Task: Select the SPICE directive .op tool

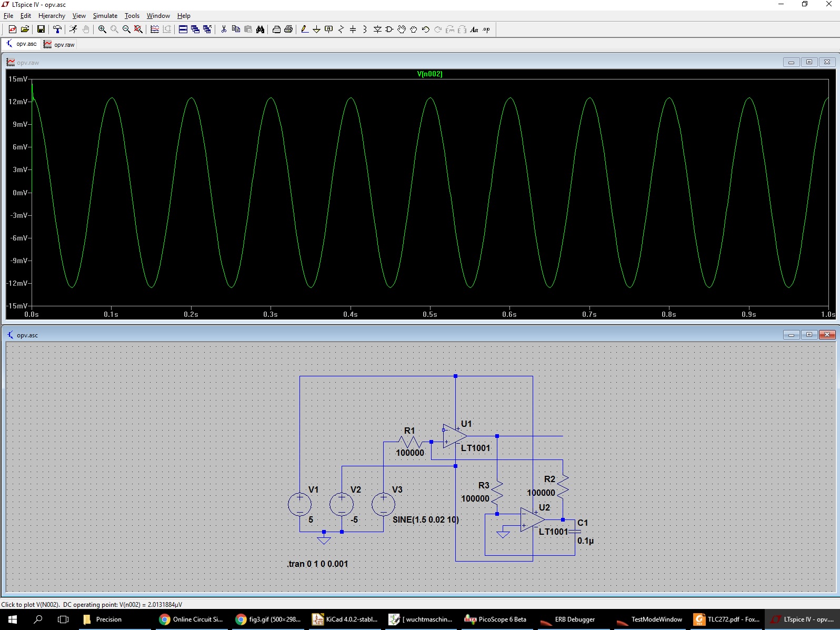Action: [x=486, y=29]
